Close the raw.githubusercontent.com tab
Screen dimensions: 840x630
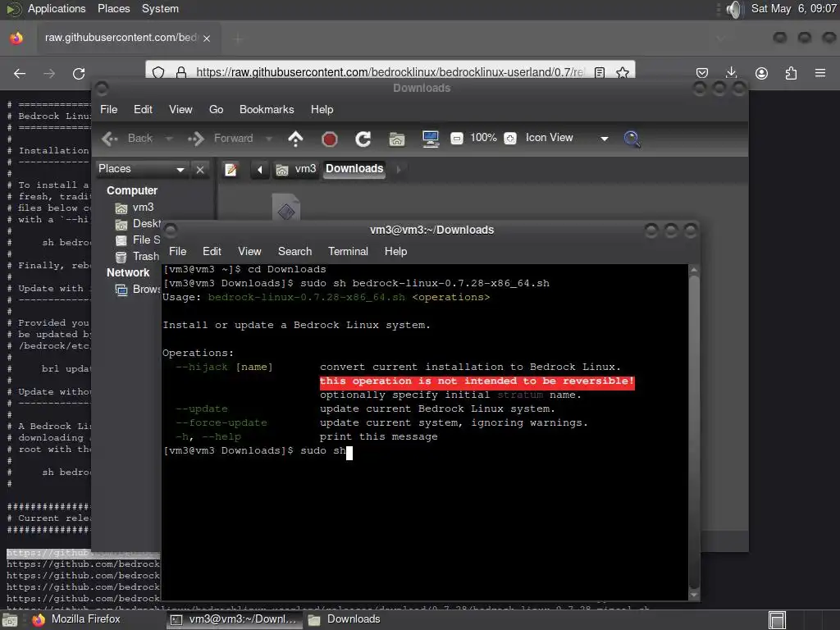[207, 39]
